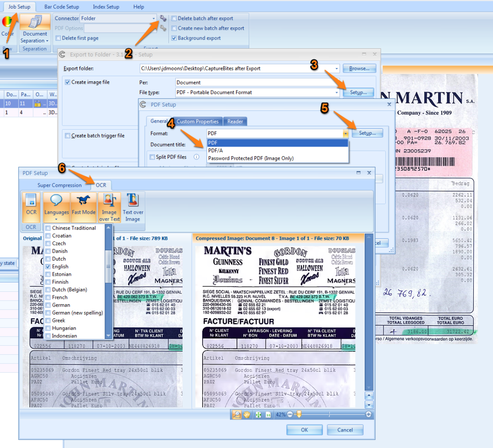Screen dimensions: 493x448
Task: Open the Help tab
Action: (x=139, y=6)
